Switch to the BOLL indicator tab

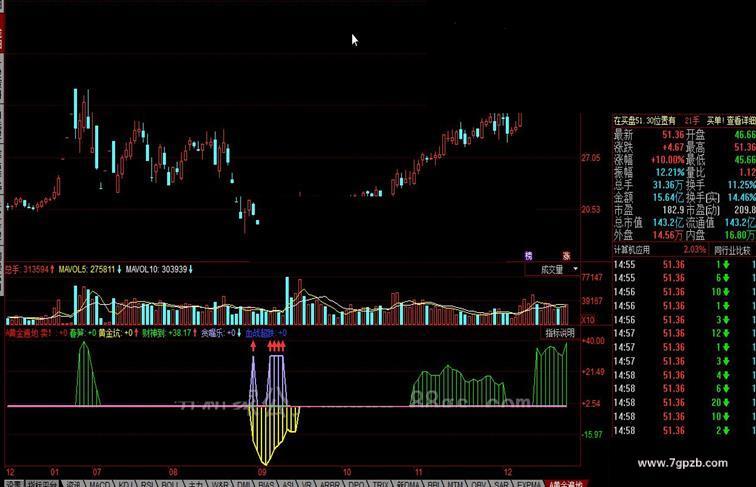pos(170,484)
